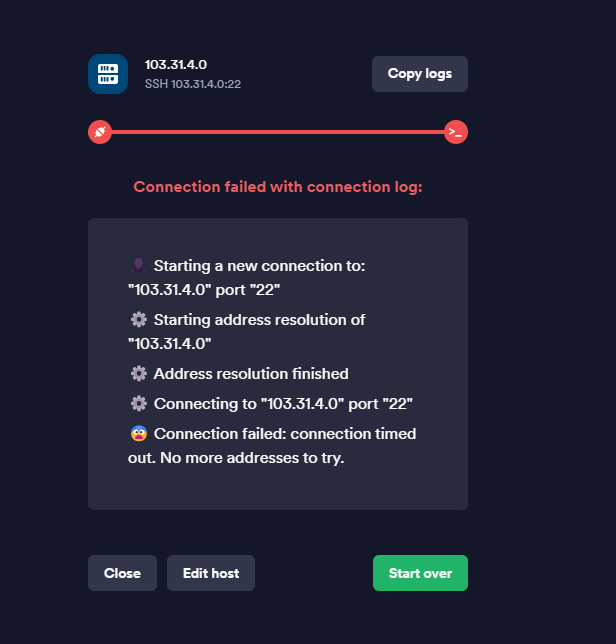This screenshot has height=644, width=616.
Task: Open Edit host settings
Action: tap(211, 573)
